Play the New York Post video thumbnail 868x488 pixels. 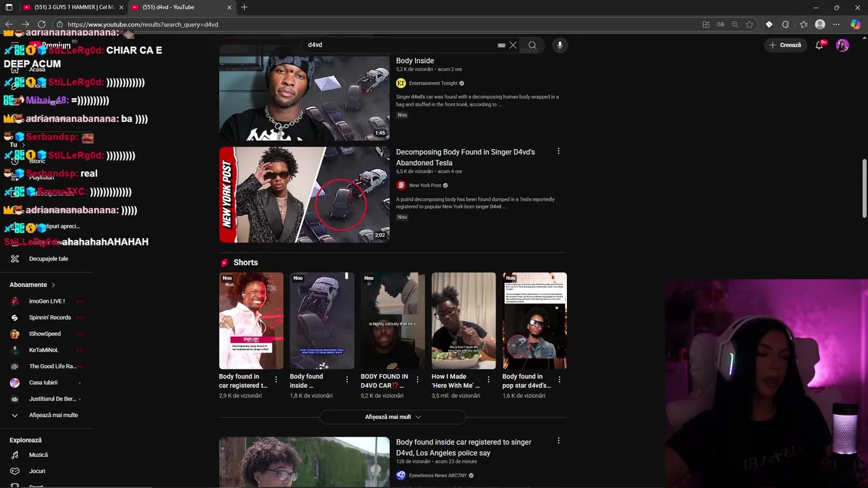[x=304, y=195]
